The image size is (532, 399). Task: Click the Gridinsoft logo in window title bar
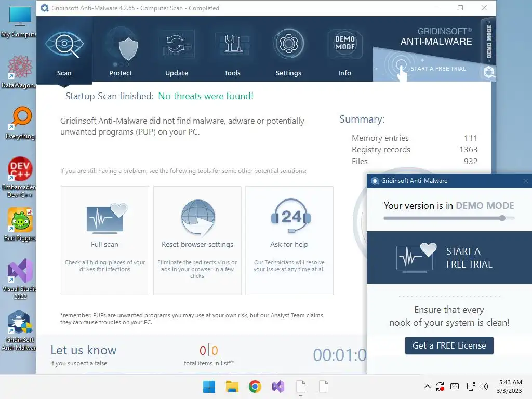click(x=45, y=8)
